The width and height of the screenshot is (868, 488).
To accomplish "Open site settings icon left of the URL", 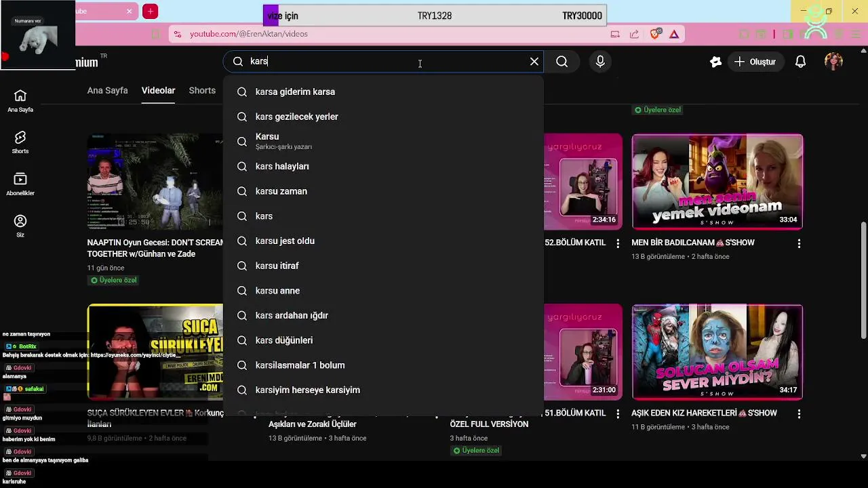I will [177, 34].
